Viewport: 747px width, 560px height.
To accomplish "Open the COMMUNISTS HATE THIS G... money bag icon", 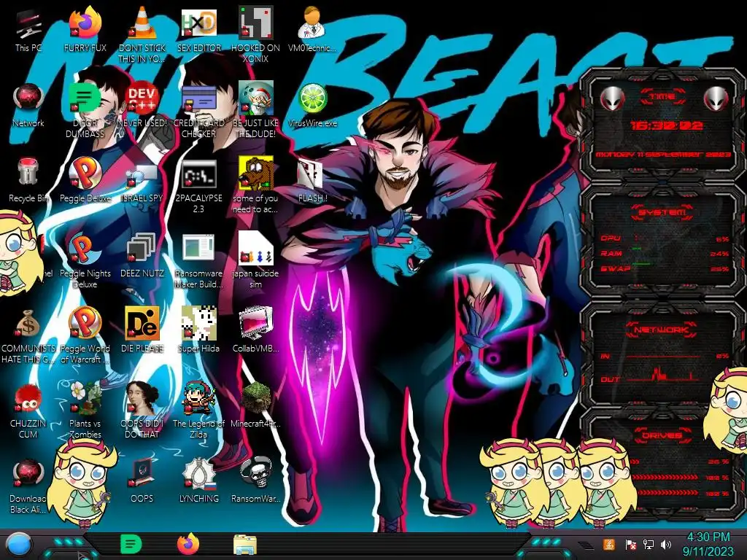I will point(28,335).
